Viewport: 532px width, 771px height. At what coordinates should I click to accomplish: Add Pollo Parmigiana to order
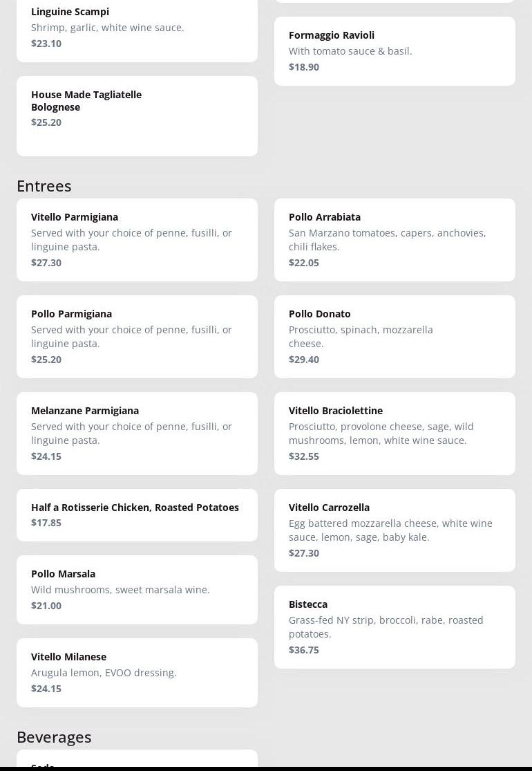[x=137, y=337]
